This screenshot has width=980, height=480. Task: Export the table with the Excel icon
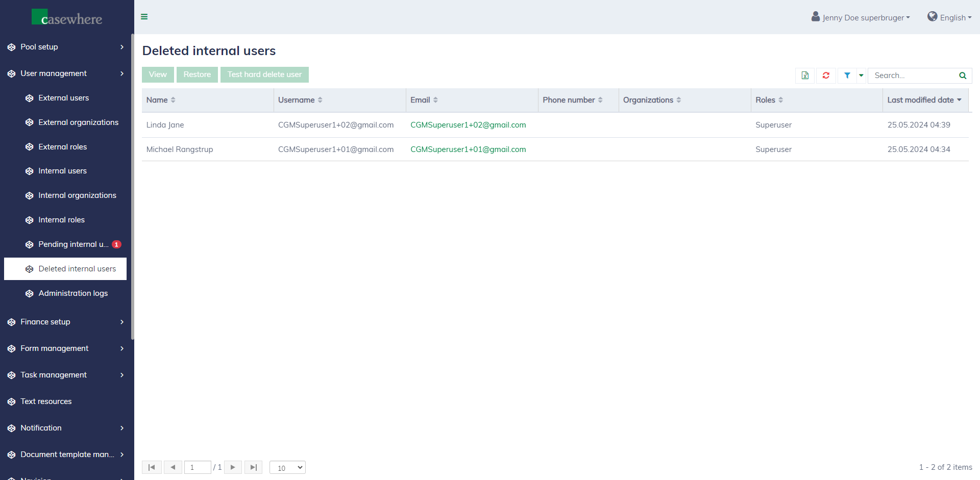coord(805,75)
